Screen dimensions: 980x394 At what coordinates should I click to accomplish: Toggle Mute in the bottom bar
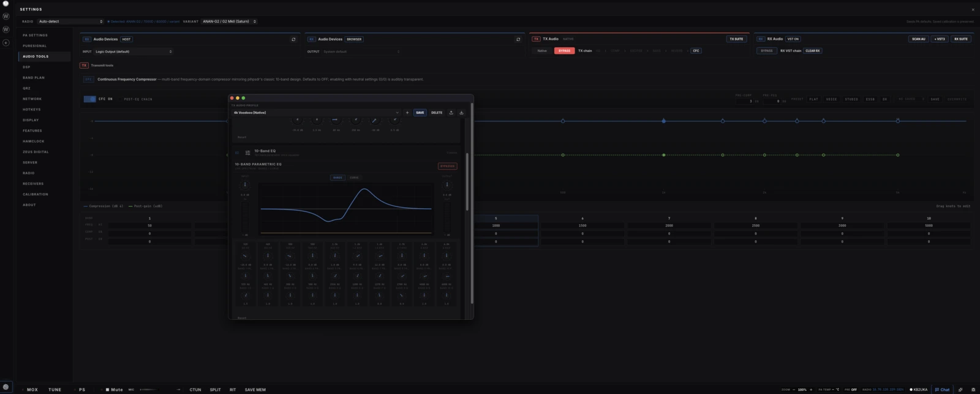tap(114, 390)
